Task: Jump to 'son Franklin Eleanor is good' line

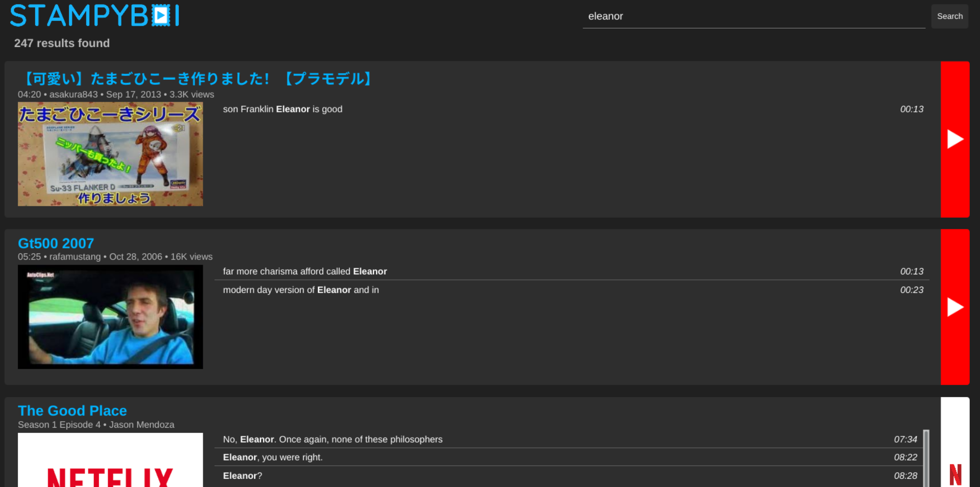Action: pos(572,109)
